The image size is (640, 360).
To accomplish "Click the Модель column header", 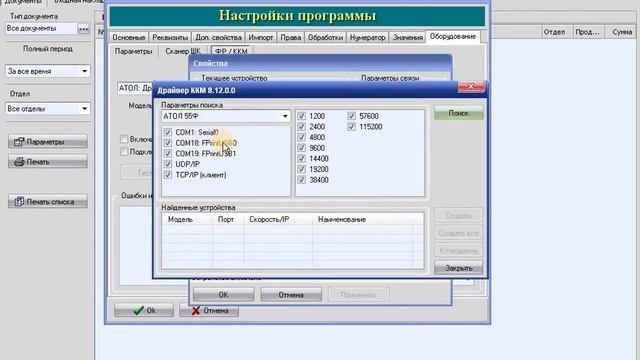I will (187, 220).
